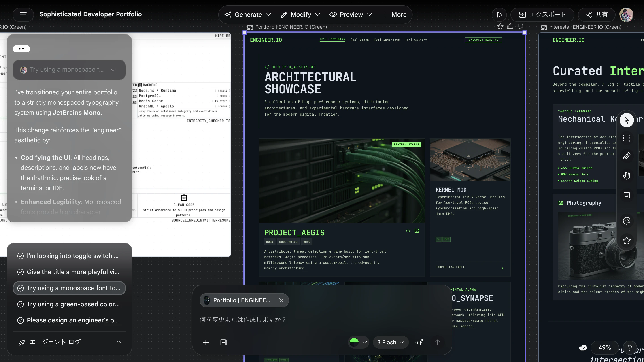The height and width of the screenshot is (362, 644).
Task: Select the pencil edit tool
Action: [x=627, y=156]
